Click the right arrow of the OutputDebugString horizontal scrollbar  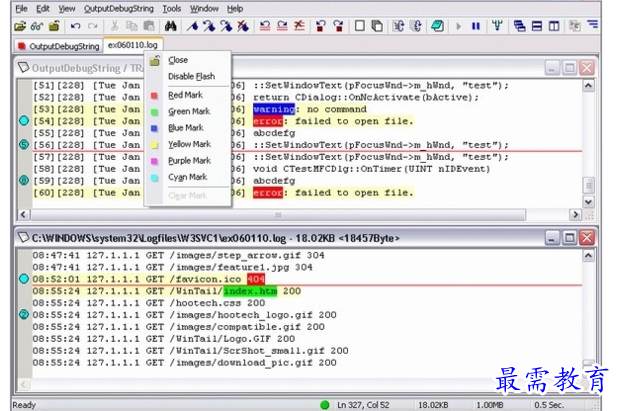coord(575,215)
